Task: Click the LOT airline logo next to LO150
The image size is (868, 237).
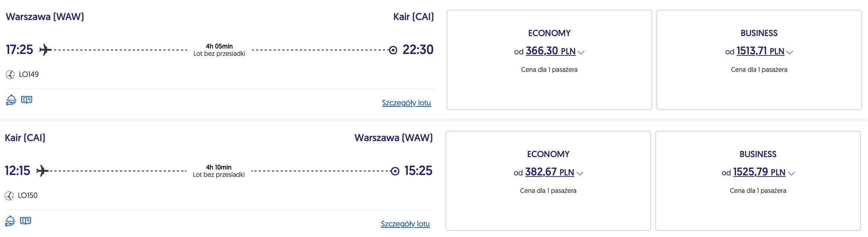Action: coord(9,196)
